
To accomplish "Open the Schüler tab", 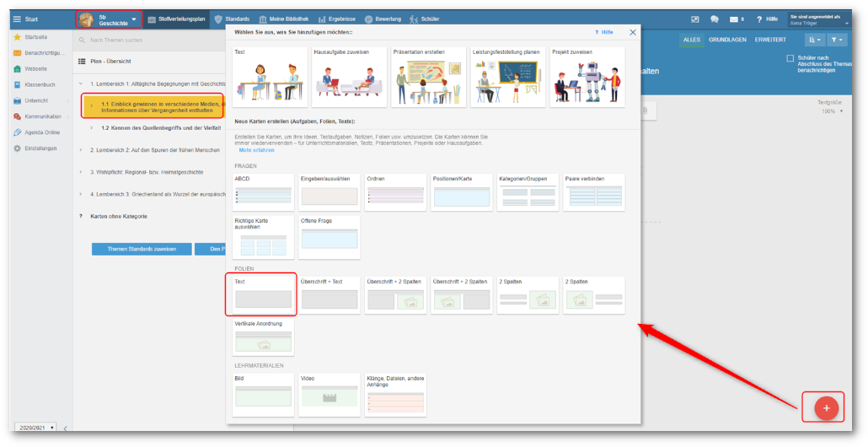I will [x=424, y=19].
